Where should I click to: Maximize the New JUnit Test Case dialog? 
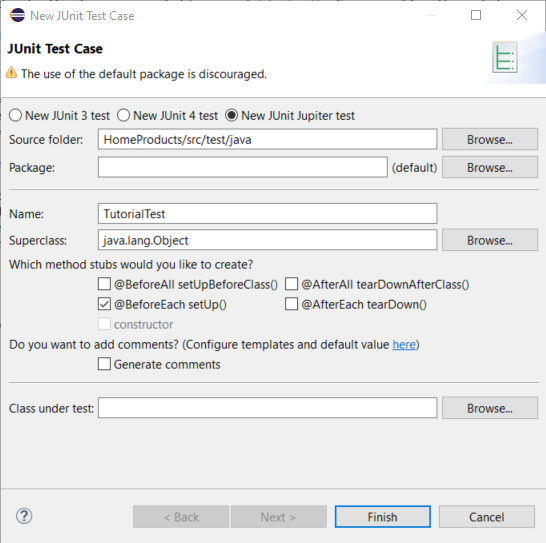(476, 15)
